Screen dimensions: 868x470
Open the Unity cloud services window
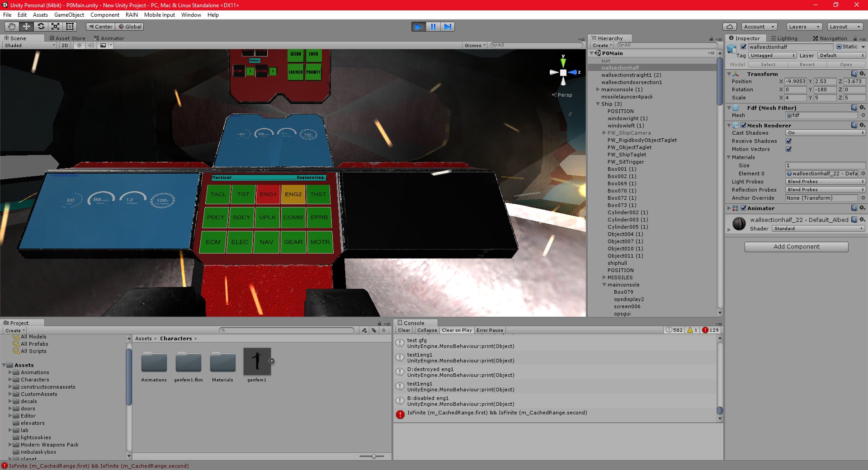(x=730, y=26)
